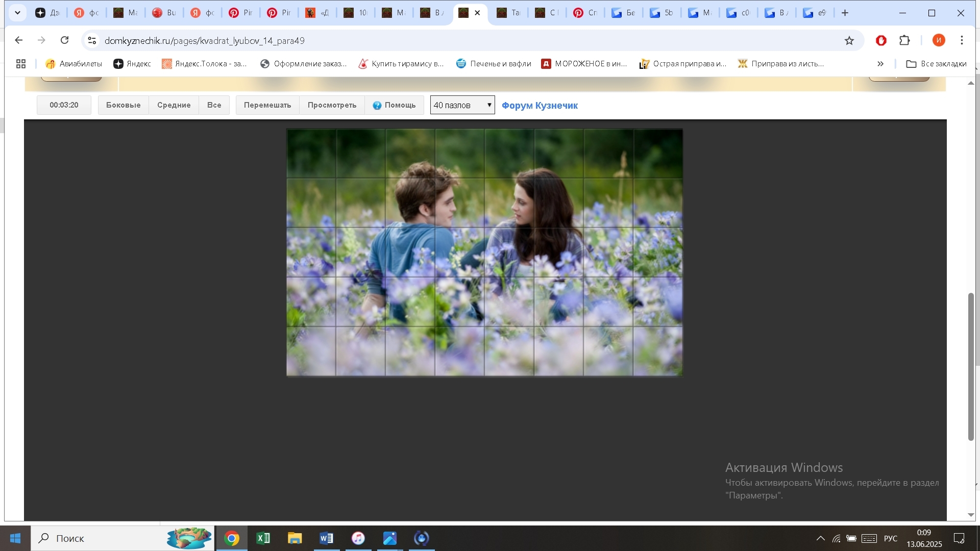Open the Windows Start menu
This screenshot has height=551, width=980.
coord(15,538)
